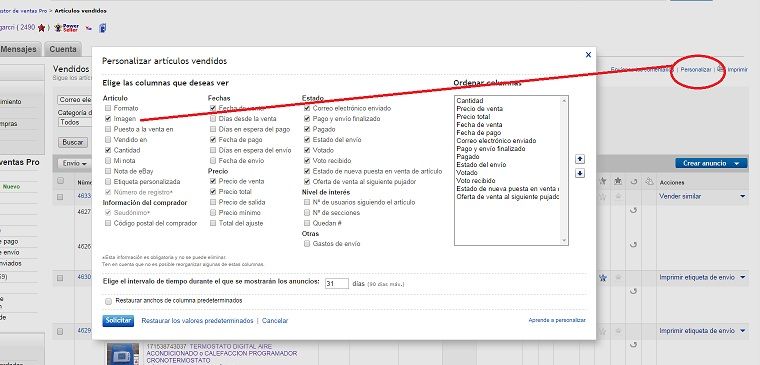The height and width of the screenshot is (365, 760).
Task: Uncheck the Voto recibido checkbox
Action: 307,160
